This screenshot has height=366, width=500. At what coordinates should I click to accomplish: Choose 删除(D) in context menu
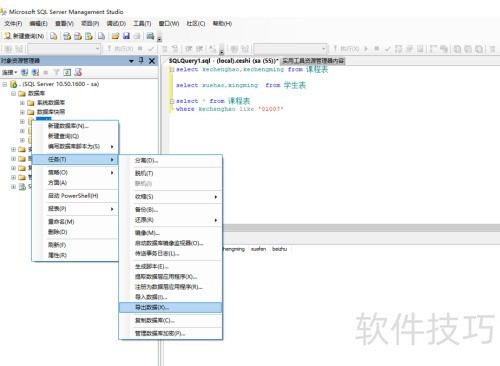[75, 232]
